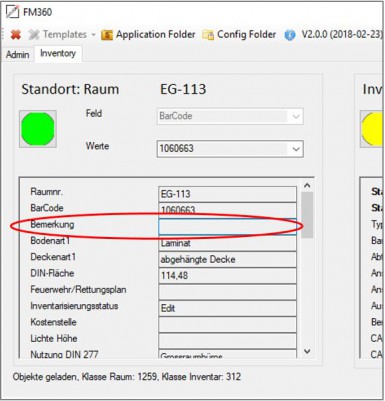The width and height of the screenshot is (385, 401).
Task: Click the Bemerkung label
Action: pos(52,224)
